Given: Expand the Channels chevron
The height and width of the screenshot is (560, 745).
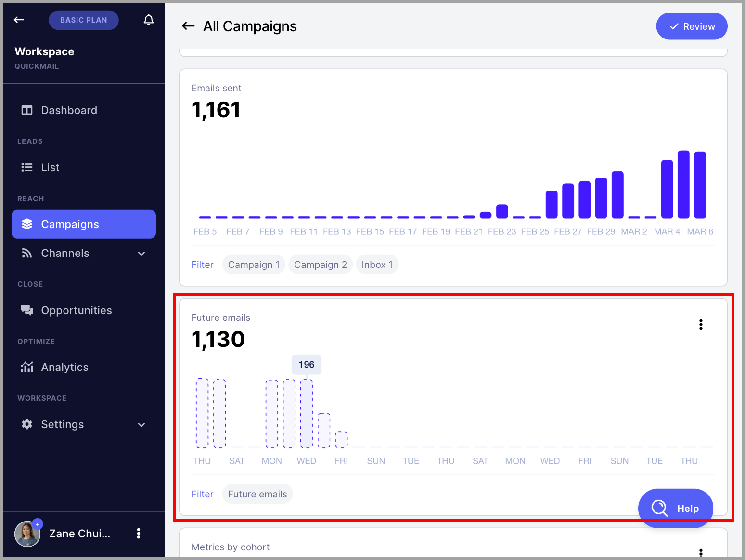Looking at the screenshot, I should tap(141, 254).
